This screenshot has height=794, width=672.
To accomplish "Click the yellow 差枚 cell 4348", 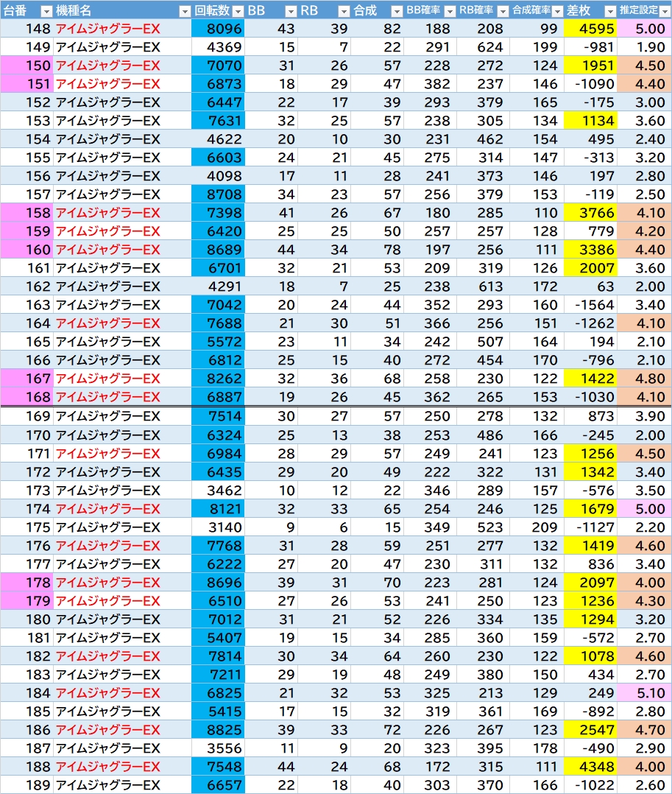I will [x=590, y=767].
